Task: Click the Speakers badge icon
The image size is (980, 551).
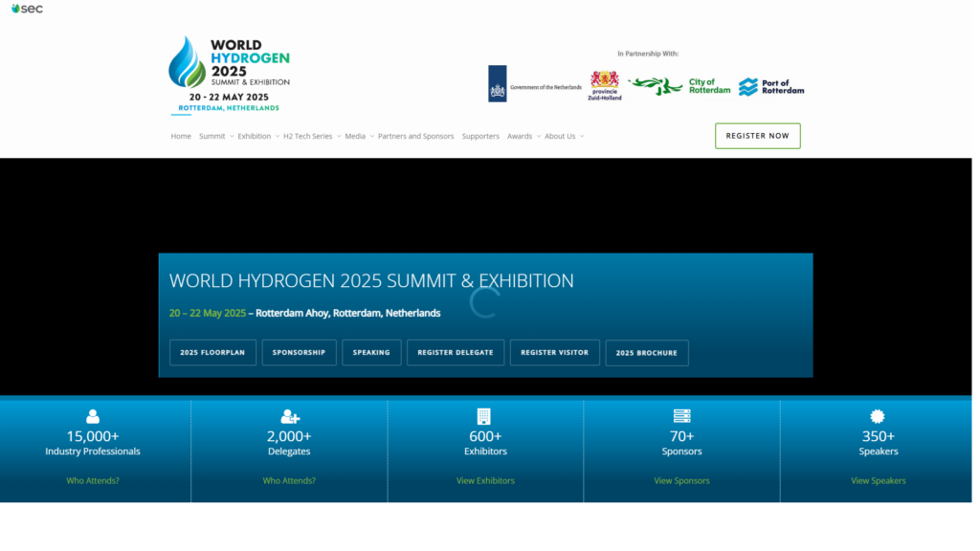Action: click(878, 417)
